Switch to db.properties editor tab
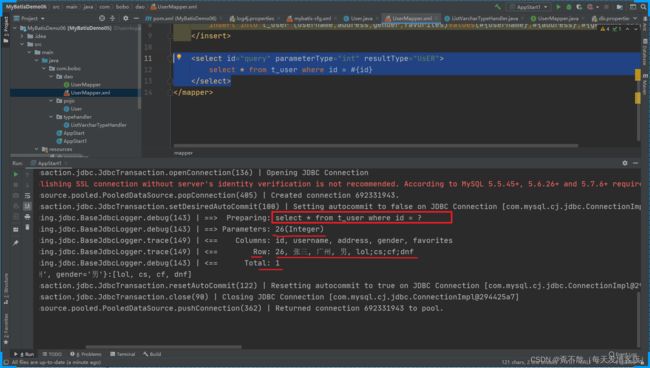 [x=610, y=18]
